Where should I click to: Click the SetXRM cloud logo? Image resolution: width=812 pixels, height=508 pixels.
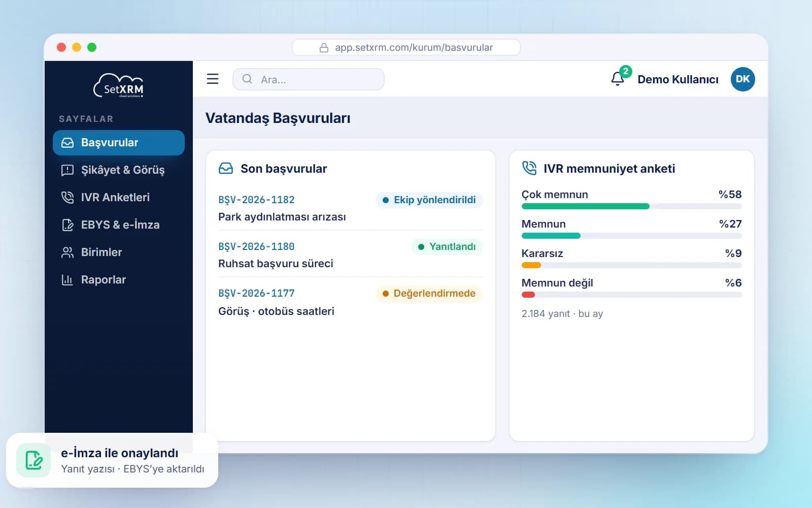pyautogui.click(x=119, y=85)
